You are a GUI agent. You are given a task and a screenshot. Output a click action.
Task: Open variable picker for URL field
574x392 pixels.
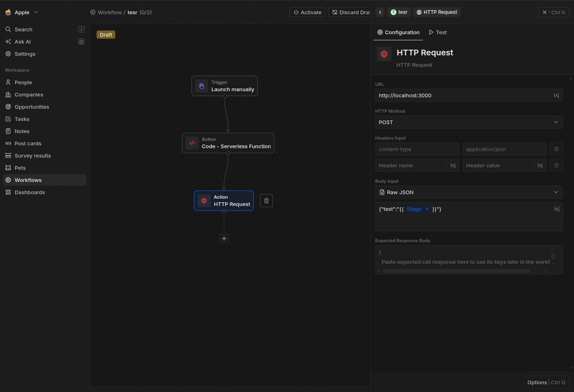tap(556, 95)
